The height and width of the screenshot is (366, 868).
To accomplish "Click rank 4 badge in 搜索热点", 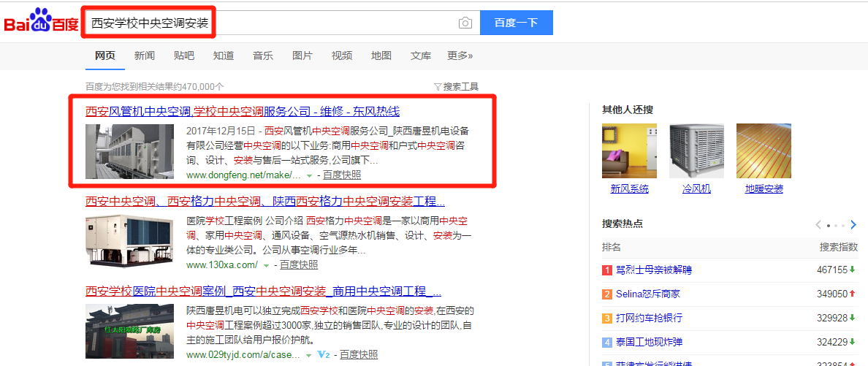I will point(606,342).
